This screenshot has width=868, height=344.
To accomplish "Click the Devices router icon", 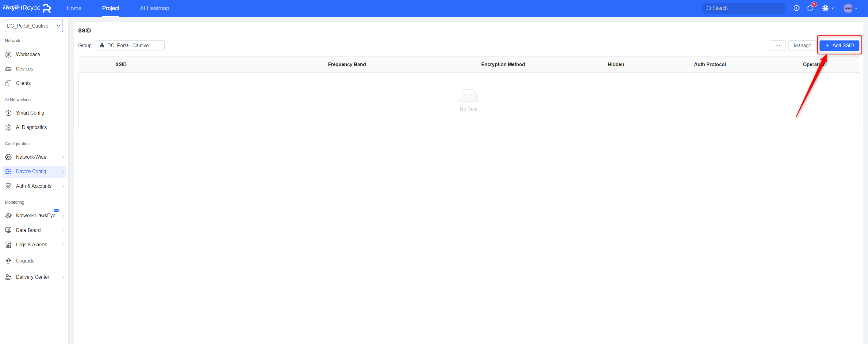I will point(8,69).
